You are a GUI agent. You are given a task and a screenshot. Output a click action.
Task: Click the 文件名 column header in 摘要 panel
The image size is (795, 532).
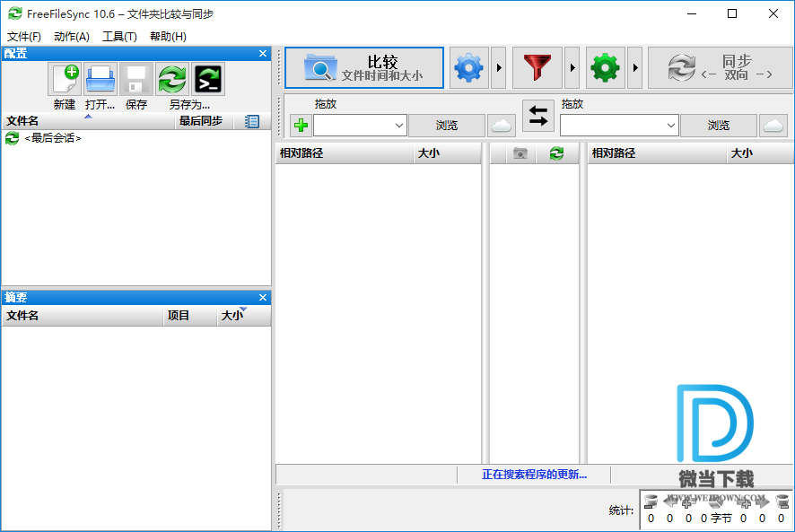pyautogui.click(x=83, y=316)
